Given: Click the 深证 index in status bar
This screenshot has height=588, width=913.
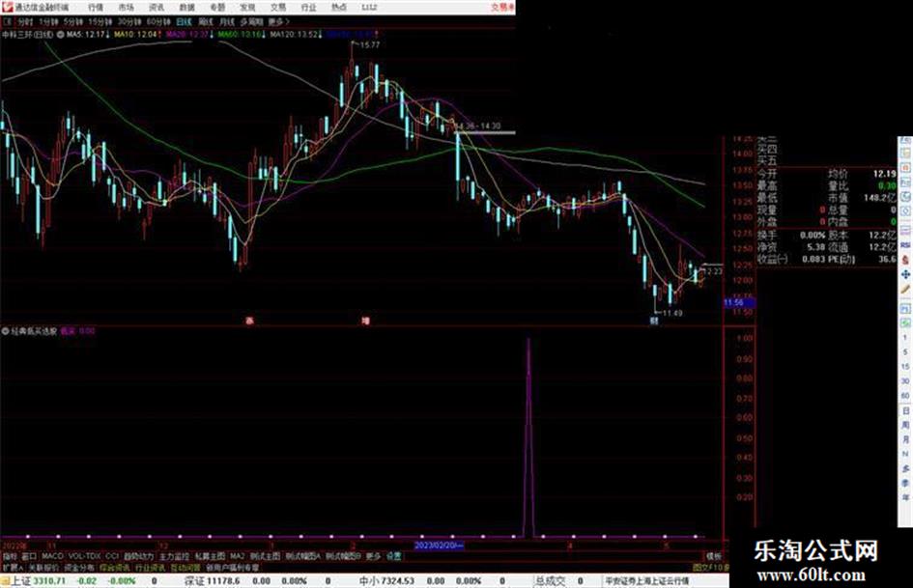Looking at the screenshot, I should pyautogui.click(x=195, y=581).
